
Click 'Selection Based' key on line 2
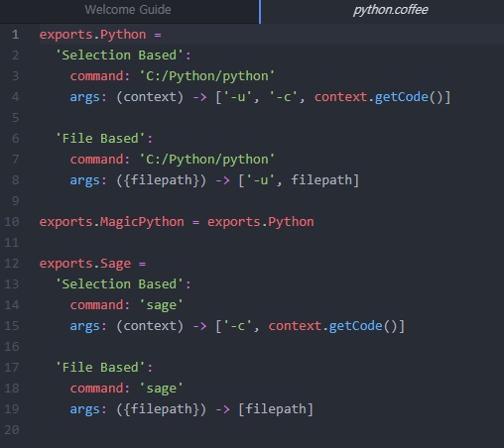119,56
